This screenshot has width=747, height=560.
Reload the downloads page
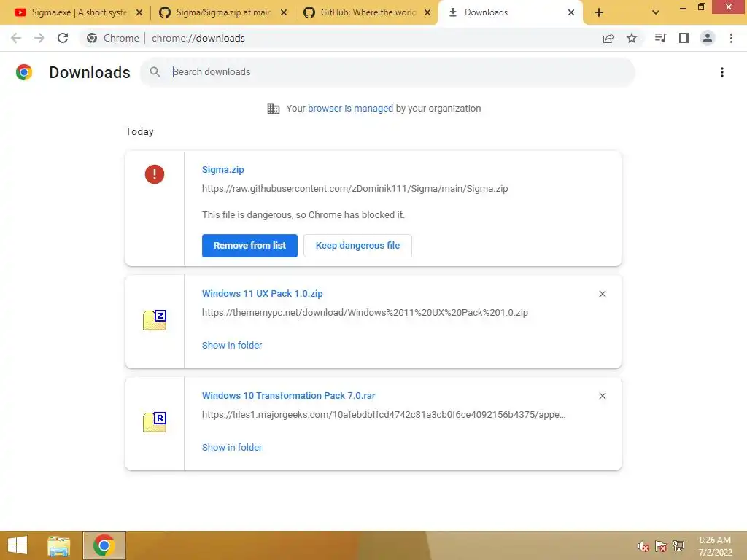click(x=63, y=38)
